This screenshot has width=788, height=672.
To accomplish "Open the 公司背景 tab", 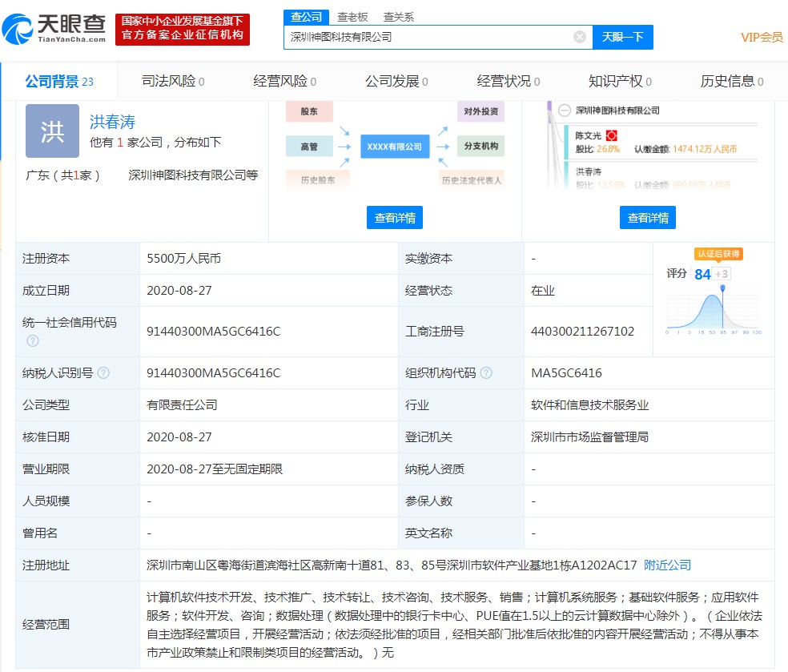I will coord(59,82).
